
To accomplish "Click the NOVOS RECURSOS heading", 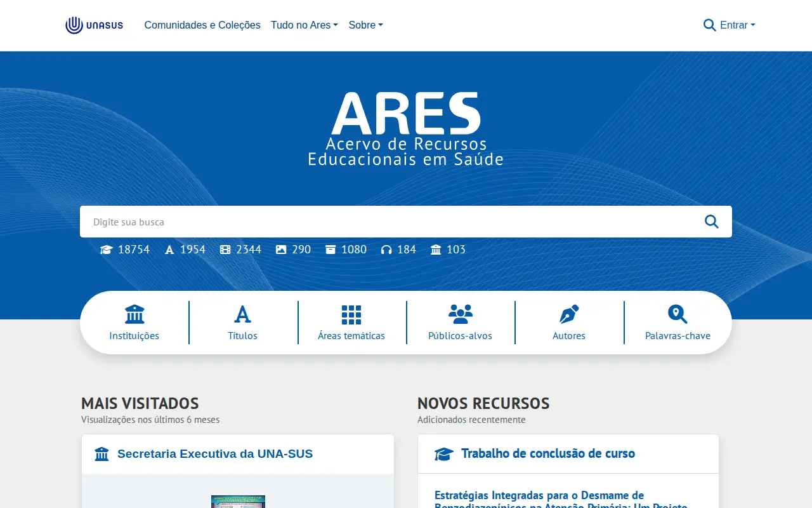I will [x=483, y=403].
